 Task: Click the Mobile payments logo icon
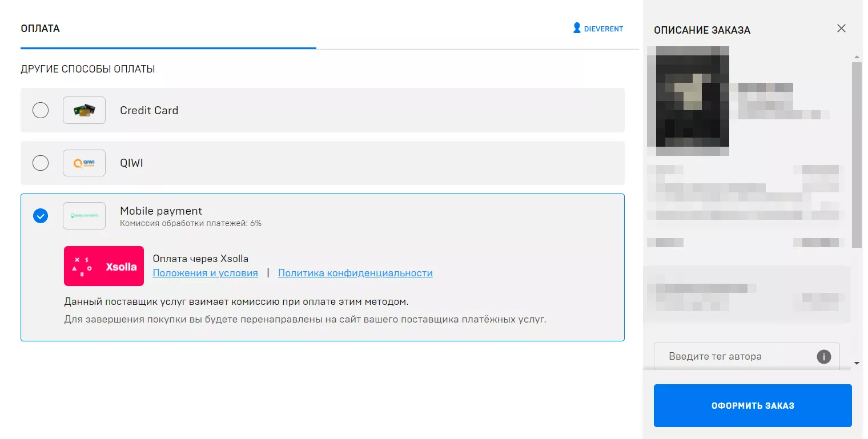(x=84, y=216)
